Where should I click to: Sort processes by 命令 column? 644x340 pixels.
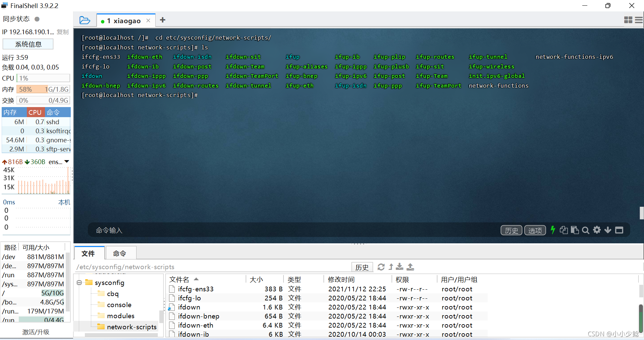tap(57, 112)
